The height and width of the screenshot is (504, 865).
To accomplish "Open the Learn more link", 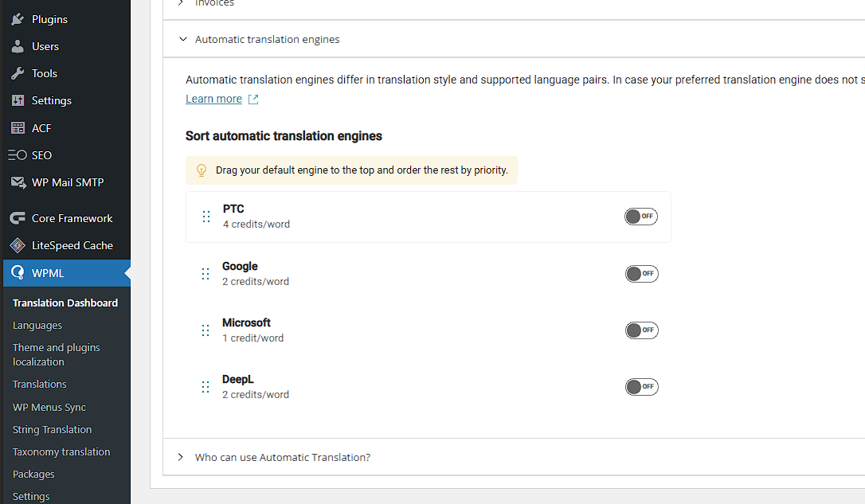I will click(213, 99).
